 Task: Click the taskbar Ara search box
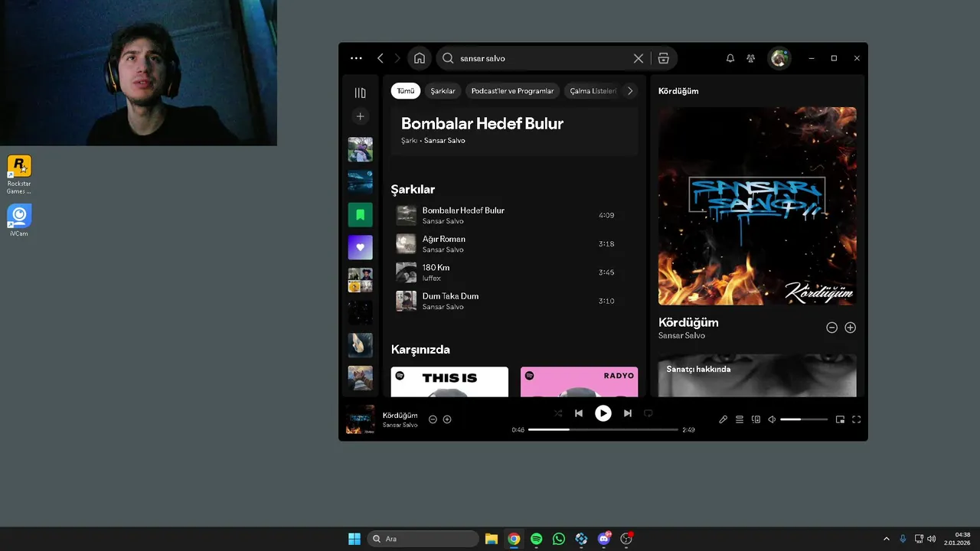point(423,539)
